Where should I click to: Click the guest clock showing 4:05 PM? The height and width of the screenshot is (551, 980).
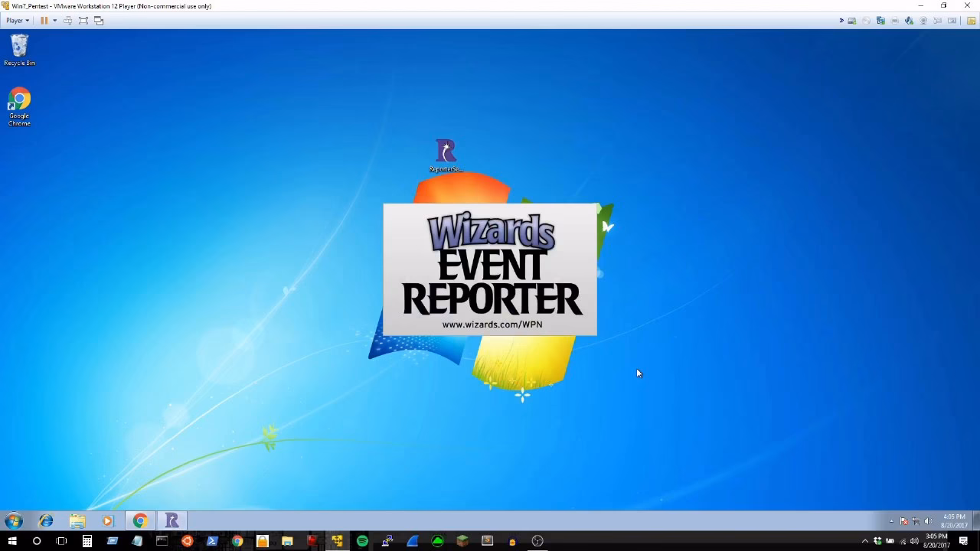tap(954, 521)
